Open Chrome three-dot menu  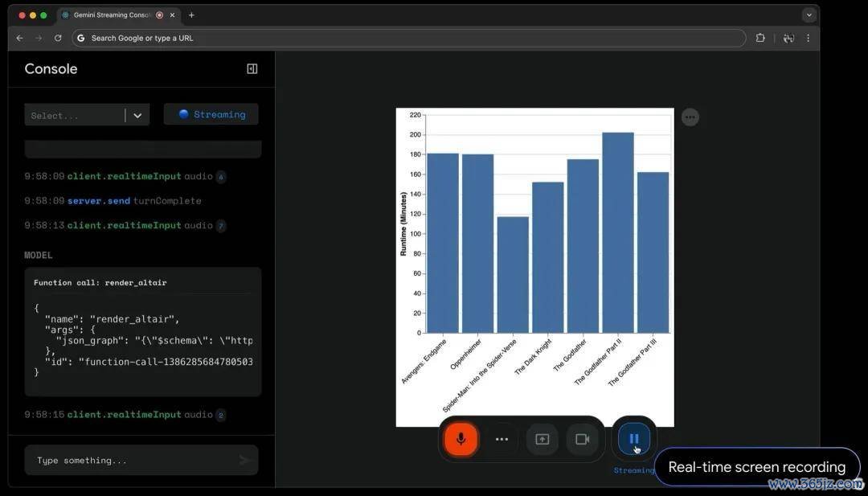[809, 39]
